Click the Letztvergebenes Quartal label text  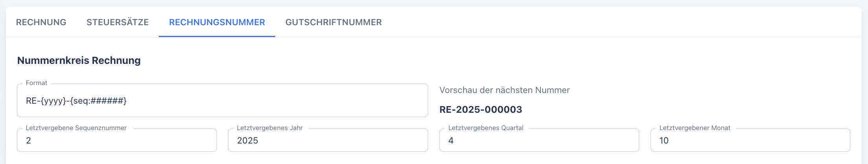[x=486, y=128]
